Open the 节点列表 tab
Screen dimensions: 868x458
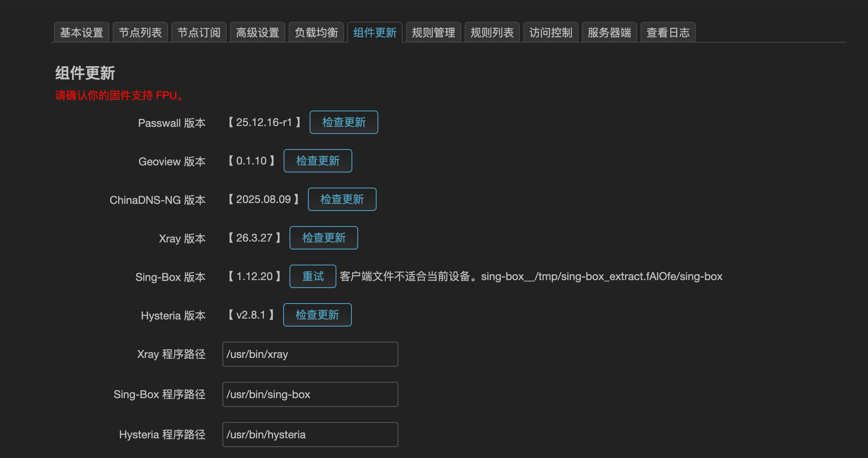pos(140,32)
